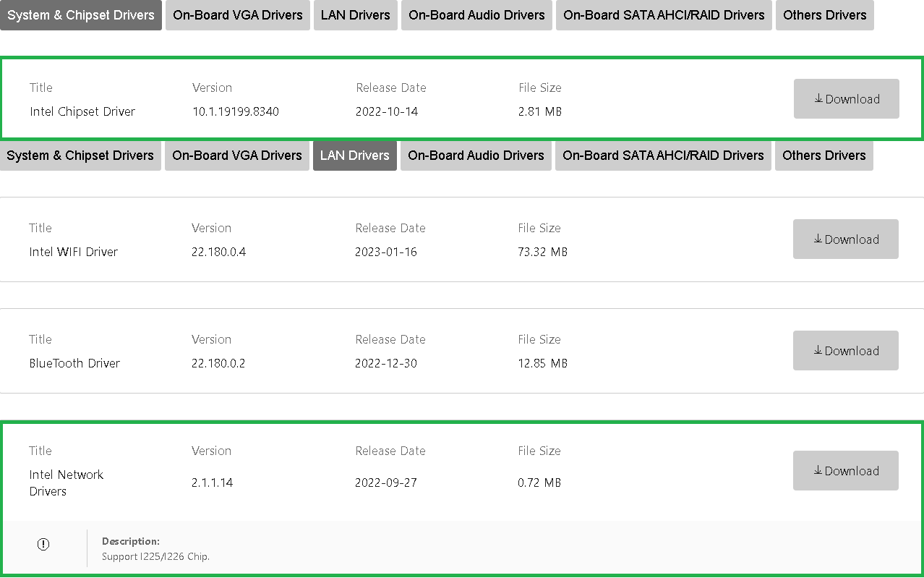This screenshot has width=924, height=578.
Task: Click file size "2.81 MB"
Action: pyautogui.click(x=540, y=111)
